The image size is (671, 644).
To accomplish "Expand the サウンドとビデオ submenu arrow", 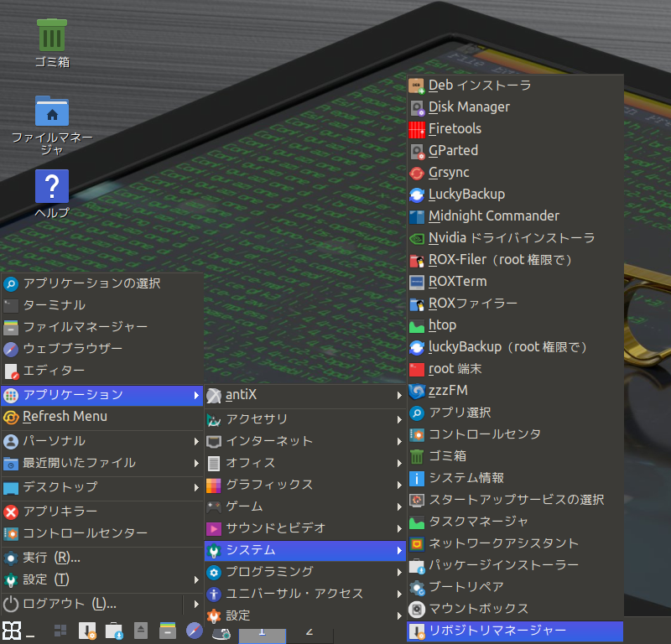I will pyautogui.click(x=399, y=528).
